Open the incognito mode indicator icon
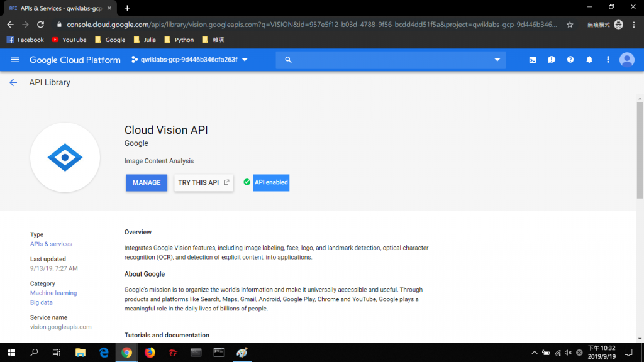This screenshot has height=362, width=644. [619, 25]
